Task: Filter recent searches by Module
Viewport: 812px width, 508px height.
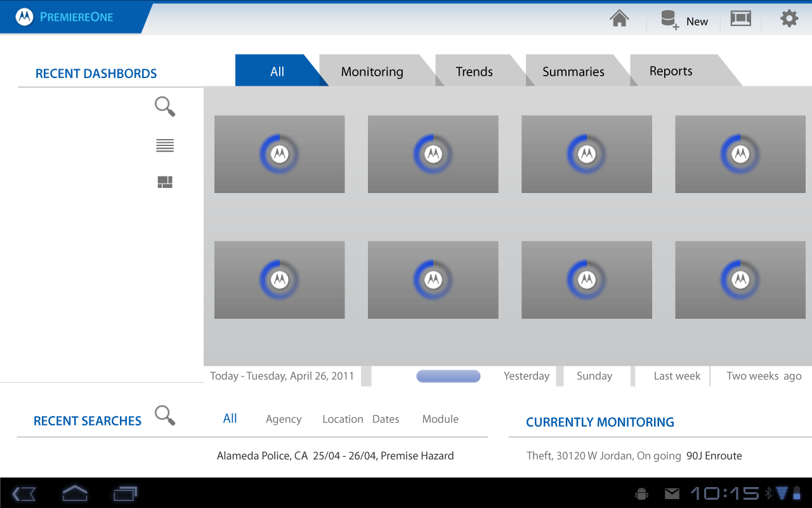Action: (440, 419)
